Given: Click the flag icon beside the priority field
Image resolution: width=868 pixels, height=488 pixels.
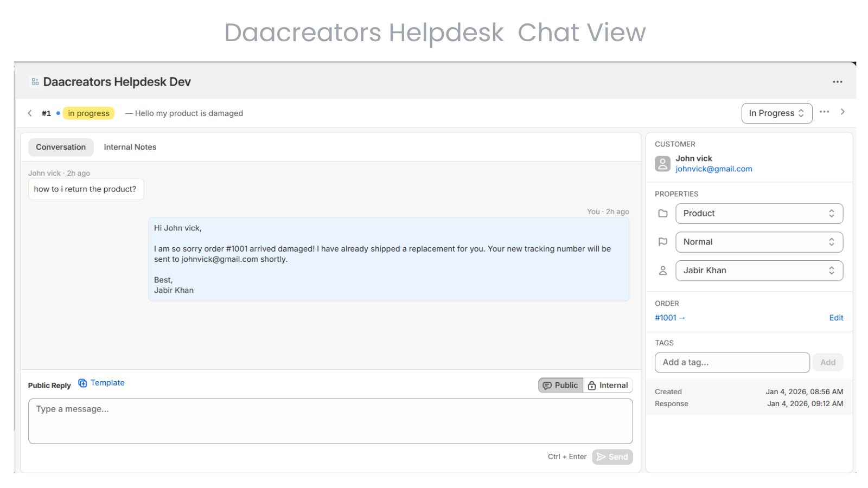Looking at the screenshot, I should pos(662,242).
